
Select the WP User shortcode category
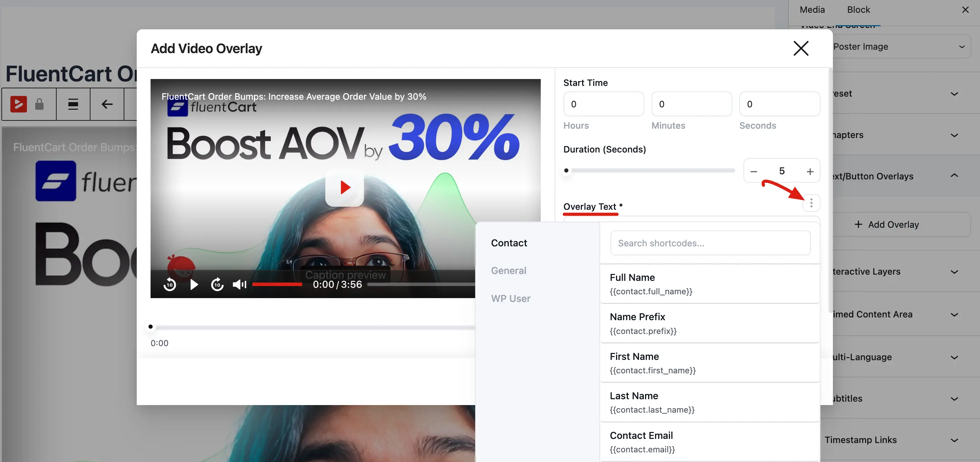click(510, 298)
